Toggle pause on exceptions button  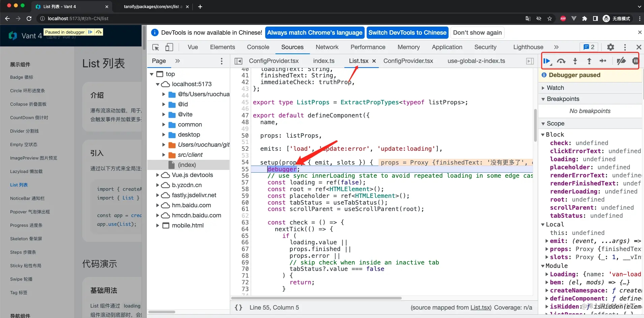click(x=635, y=61)
